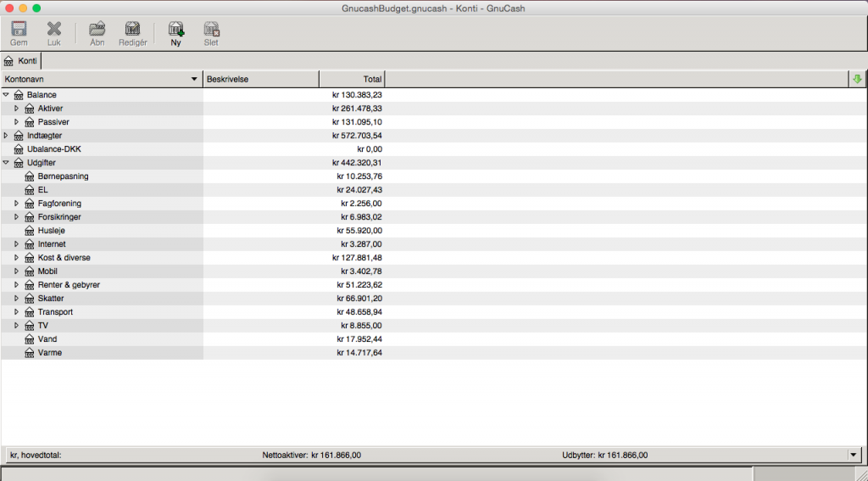
Task: Select the Internet account row name
Action: tap(52, 244)
